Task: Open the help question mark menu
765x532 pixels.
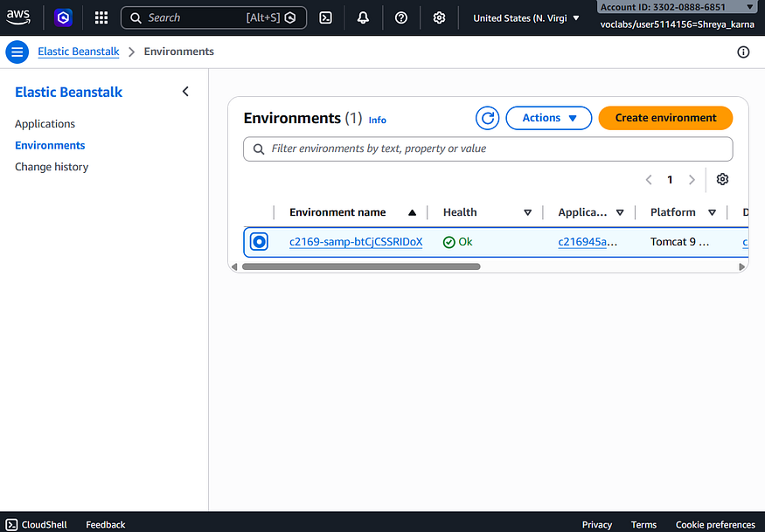Action: [x=401, y=18]
